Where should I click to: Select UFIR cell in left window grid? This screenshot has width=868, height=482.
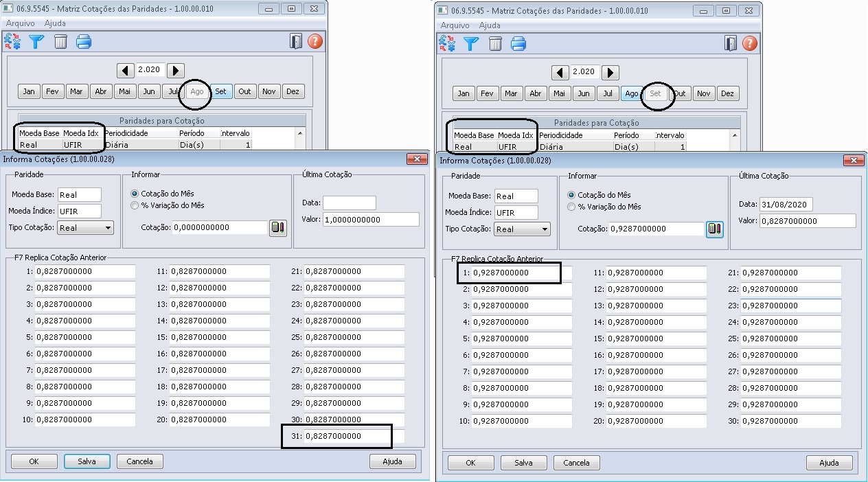click(82, 145)
